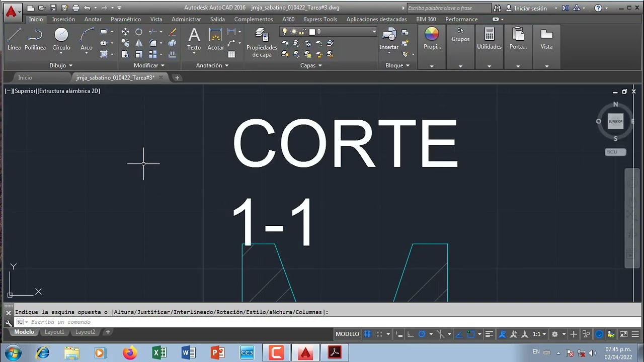
Task: Activate the Move (Desplazar) tool
Action: (x=125, y=32)
